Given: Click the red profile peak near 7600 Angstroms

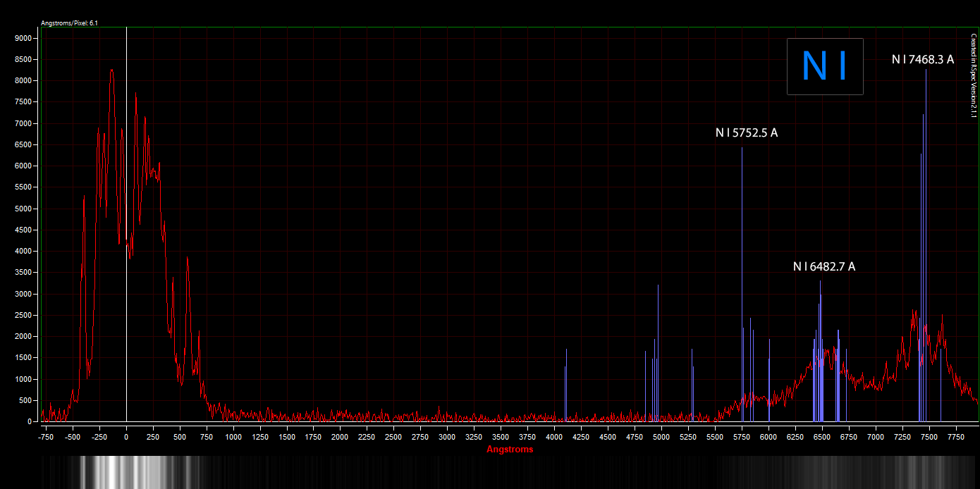Looking at the screenshot, I should click(942, 317).
